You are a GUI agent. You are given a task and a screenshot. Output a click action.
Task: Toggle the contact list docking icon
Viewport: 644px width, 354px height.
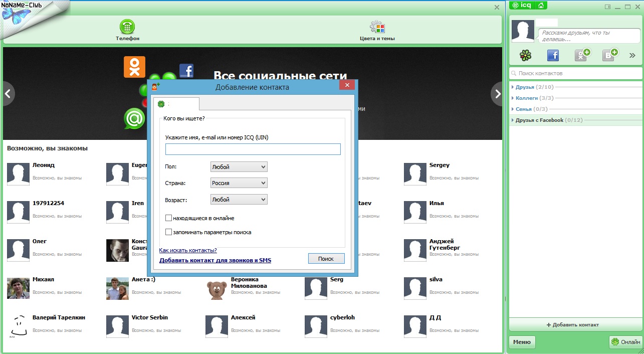pyautogui.click(x=608, y=7)
